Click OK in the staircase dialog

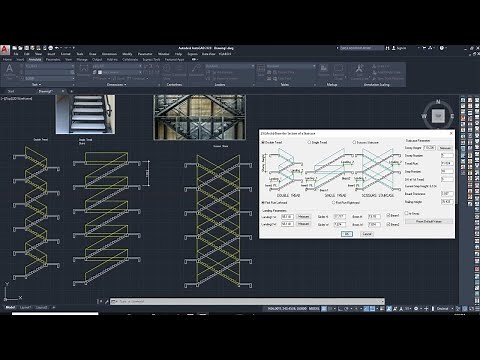[x=347, y=234]
